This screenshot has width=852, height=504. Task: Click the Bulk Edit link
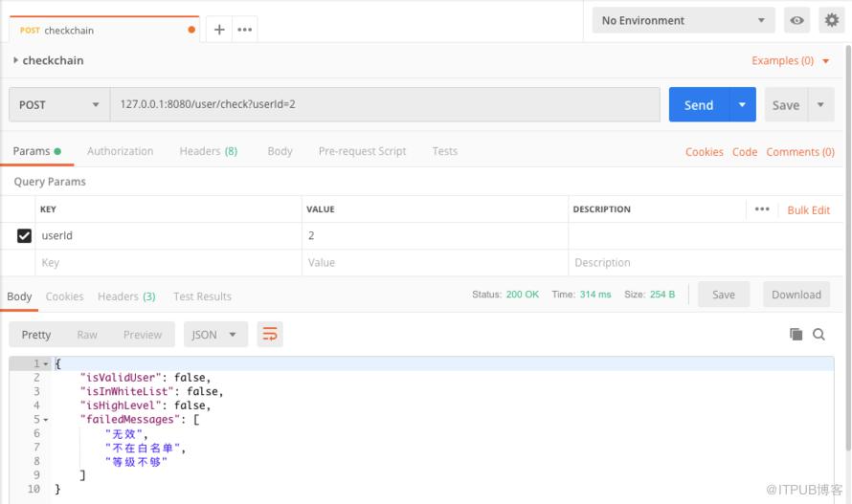pyautogui.click(x=809, y=209)
